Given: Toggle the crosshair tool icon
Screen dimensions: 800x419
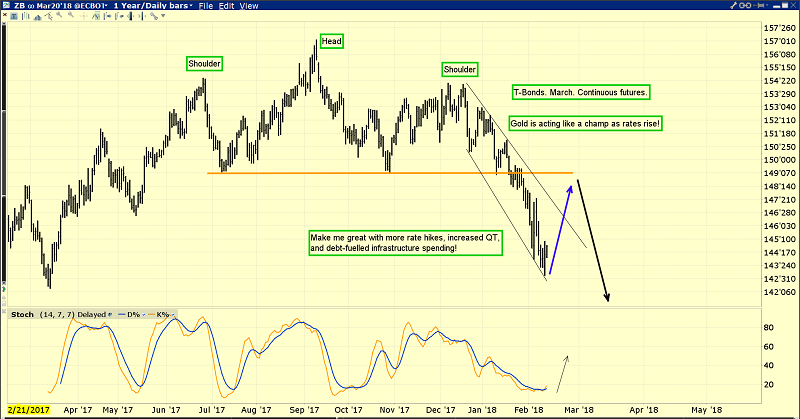Looking at the screenshot, I should (x=83, y=16).
